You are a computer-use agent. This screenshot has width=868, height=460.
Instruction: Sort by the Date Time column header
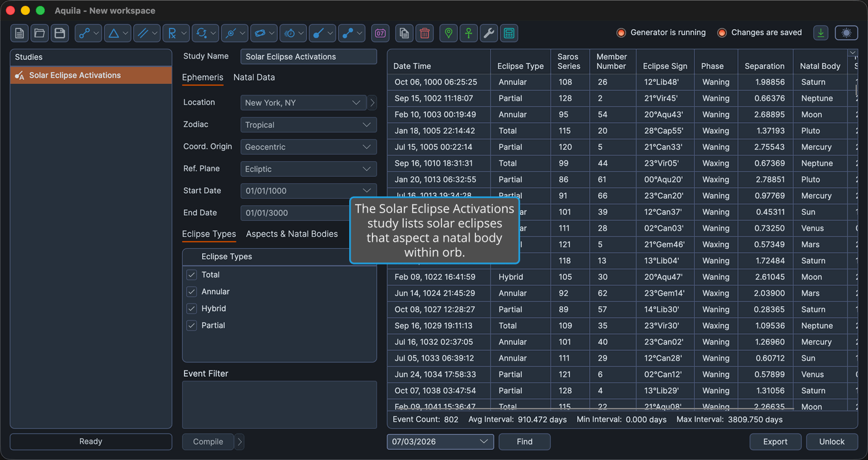(x=439, y=62)
